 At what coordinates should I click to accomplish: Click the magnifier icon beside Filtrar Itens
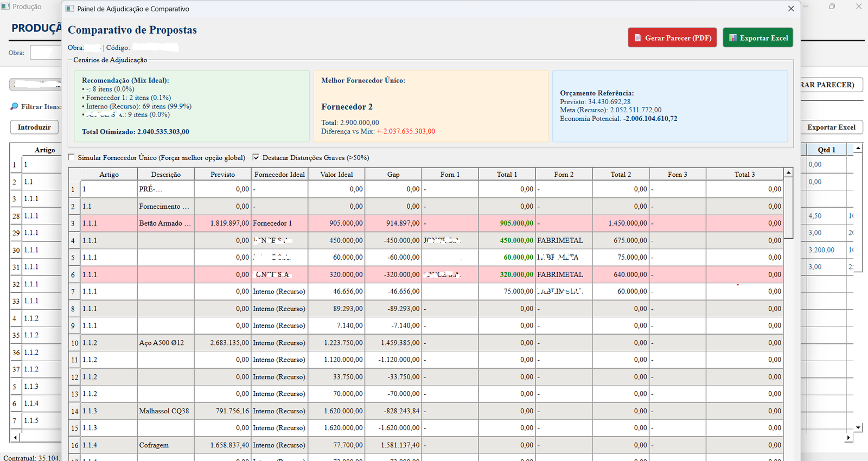click(14, 106)
